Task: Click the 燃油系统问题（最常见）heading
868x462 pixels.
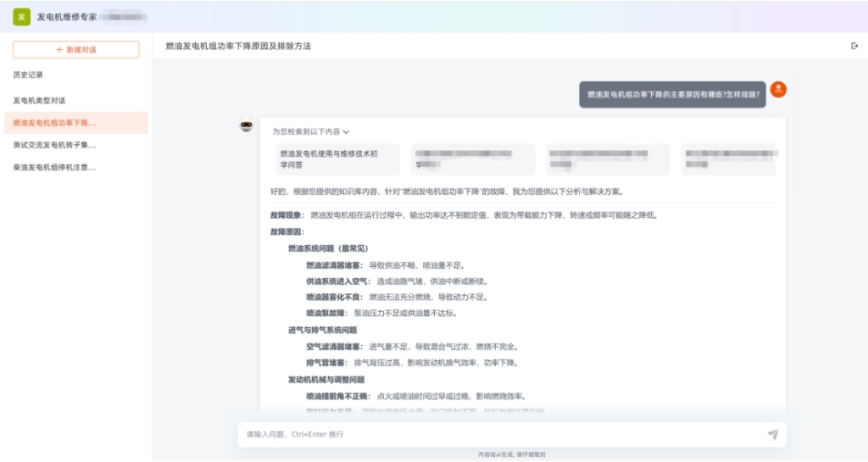Action: tap(328, 248)
